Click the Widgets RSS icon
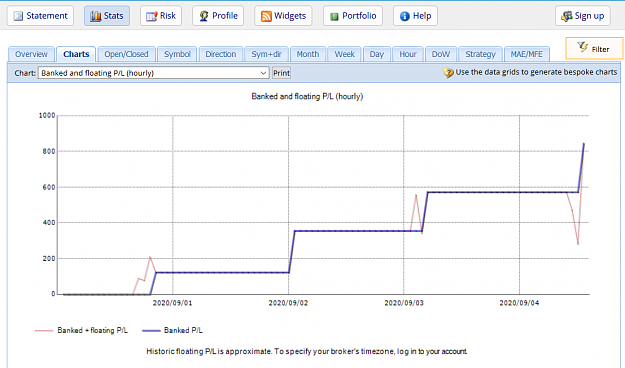Image resolution: width=625 pixels, height=368 pixels. [266, 16]
